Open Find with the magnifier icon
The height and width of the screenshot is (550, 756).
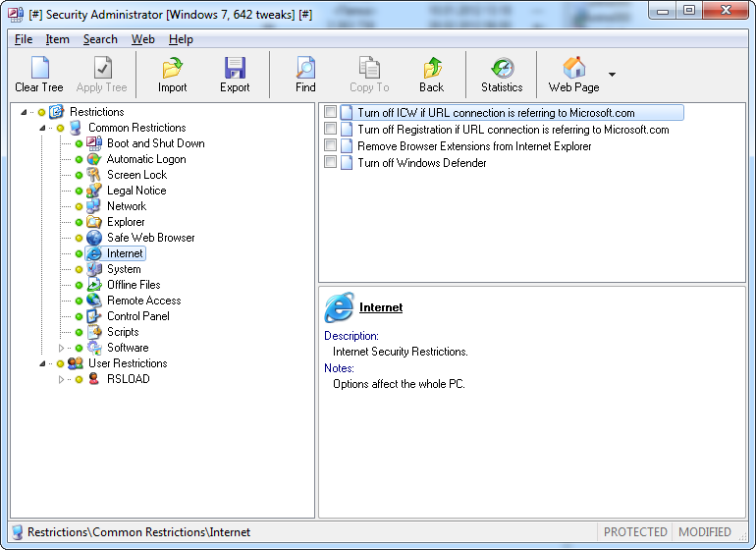[305, 68]
